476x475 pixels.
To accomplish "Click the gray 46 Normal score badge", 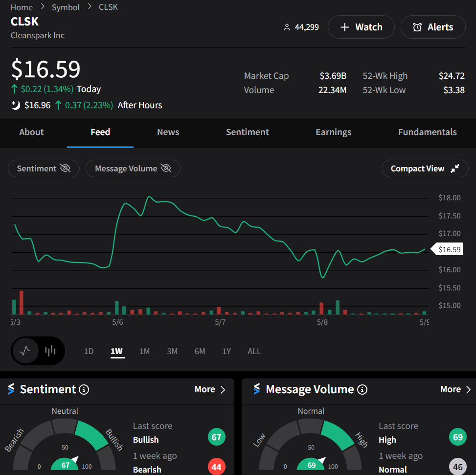I will pos(458,467).
